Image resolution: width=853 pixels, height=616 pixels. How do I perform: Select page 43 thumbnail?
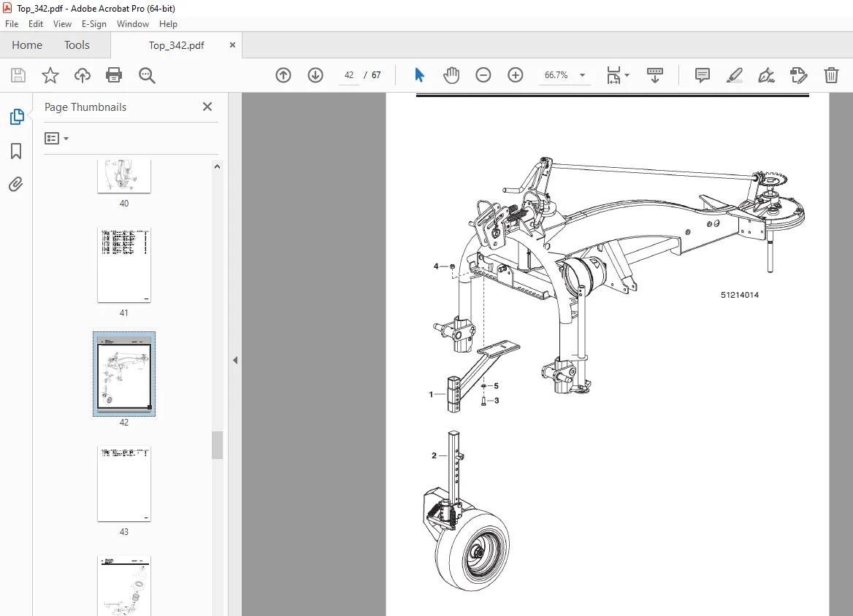coord(124,484)
